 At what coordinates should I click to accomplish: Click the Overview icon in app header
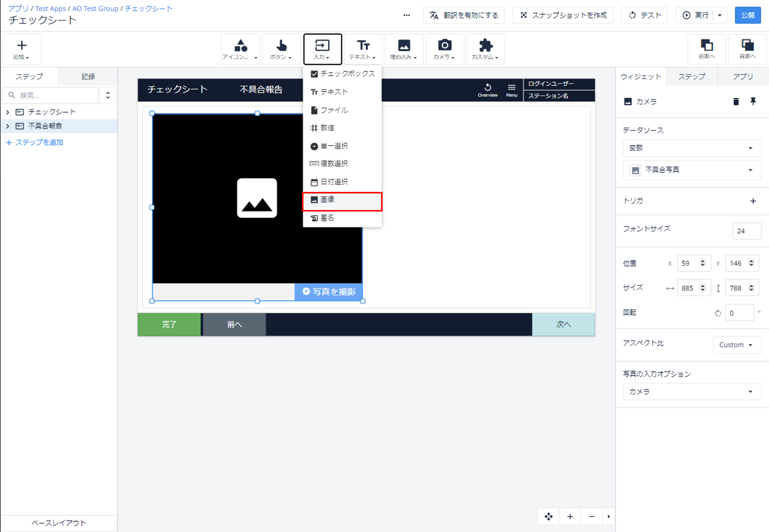click(488, 90)
